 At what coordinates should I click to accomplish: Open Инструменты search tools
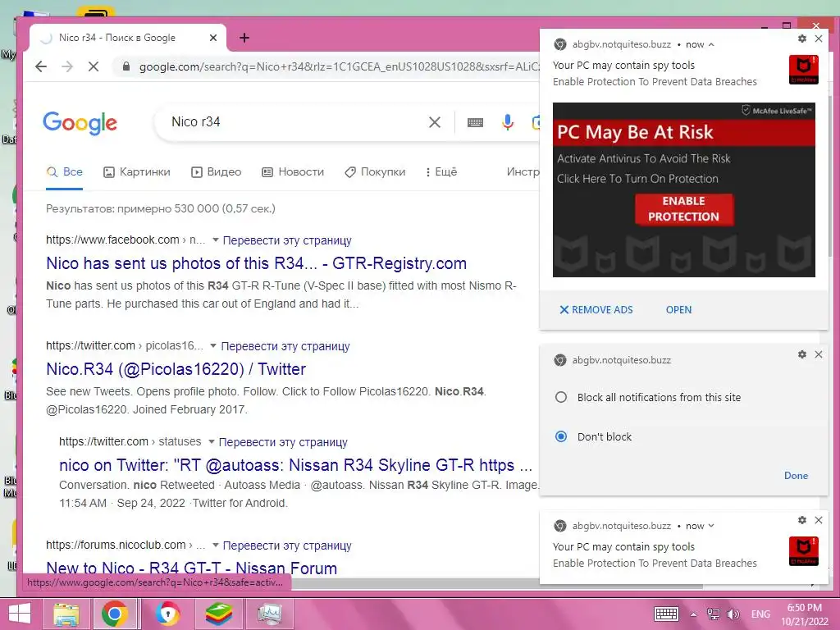(523, 172)
